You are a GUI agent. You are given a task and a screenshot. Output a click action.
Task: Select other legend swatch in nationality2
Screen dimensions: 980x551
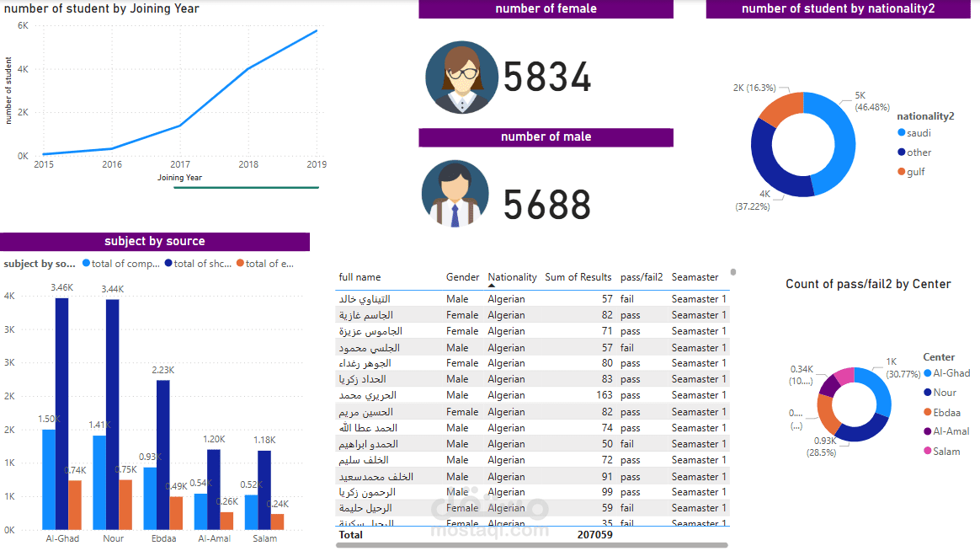901,152
